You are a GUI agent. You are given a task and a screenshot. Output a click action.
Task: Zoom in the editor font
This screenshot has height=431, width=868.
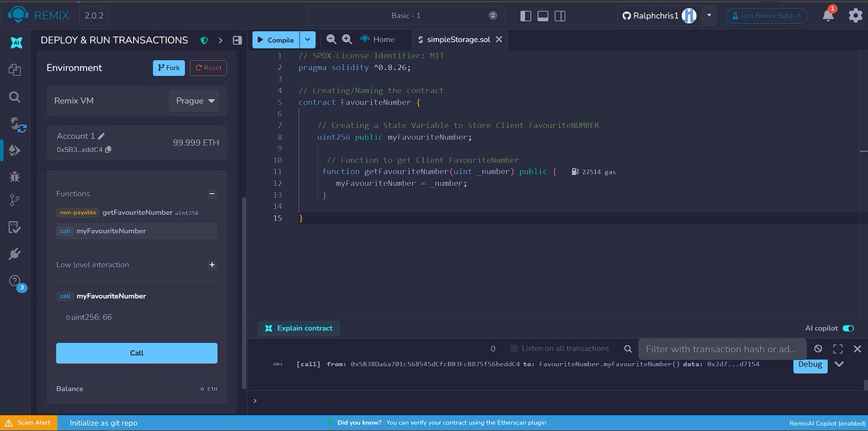coord(346,39)
